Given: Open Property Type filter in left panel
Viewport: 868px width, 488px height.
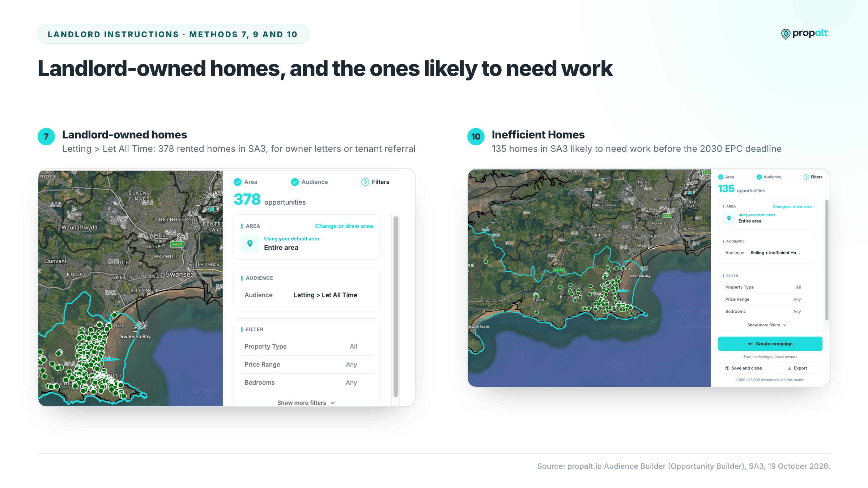Looking at the screenshot, I should pos(307,346).
